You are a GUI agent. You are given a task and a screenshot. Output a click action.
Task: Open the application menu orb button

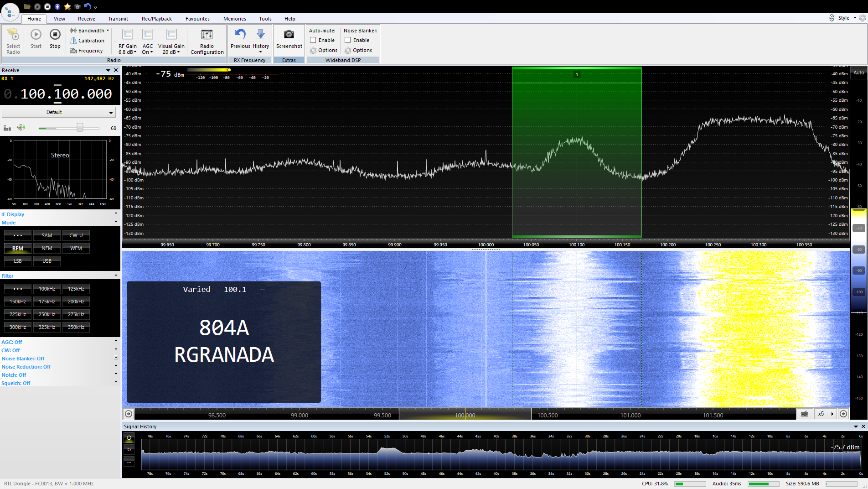(10, 11)
